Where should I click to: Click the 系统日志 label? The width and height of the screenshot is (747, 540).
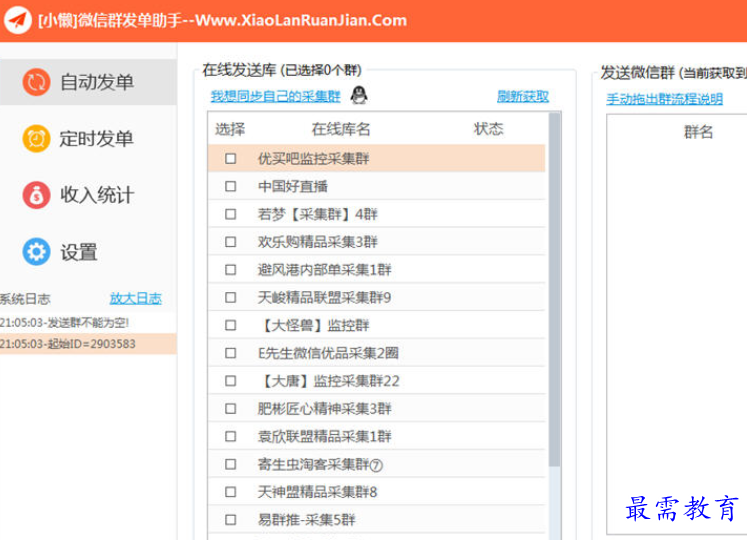[25, 298]
